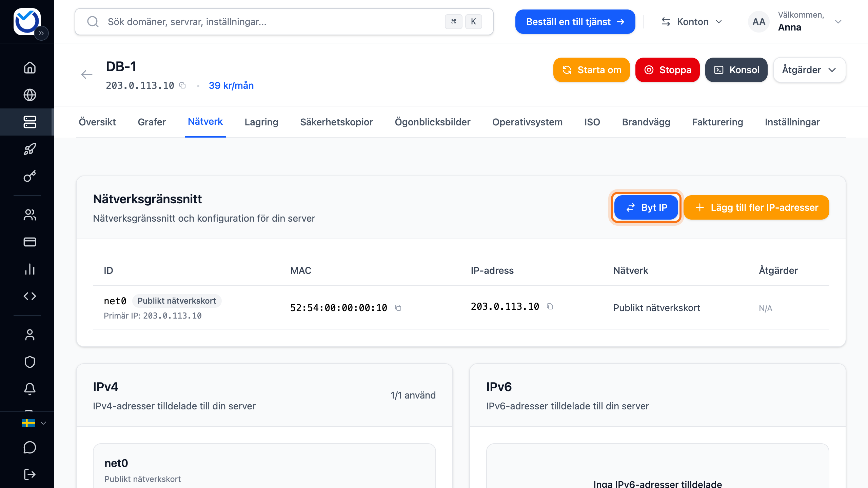
Task: Open the code brackets icon in the sidebar
Action: pos(30,296)
